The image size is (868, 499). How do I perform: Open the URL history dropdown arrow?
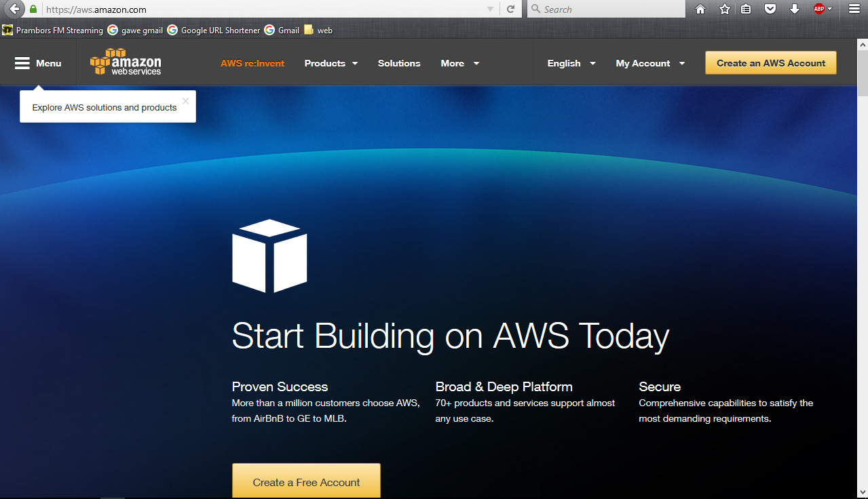[491, 9]
